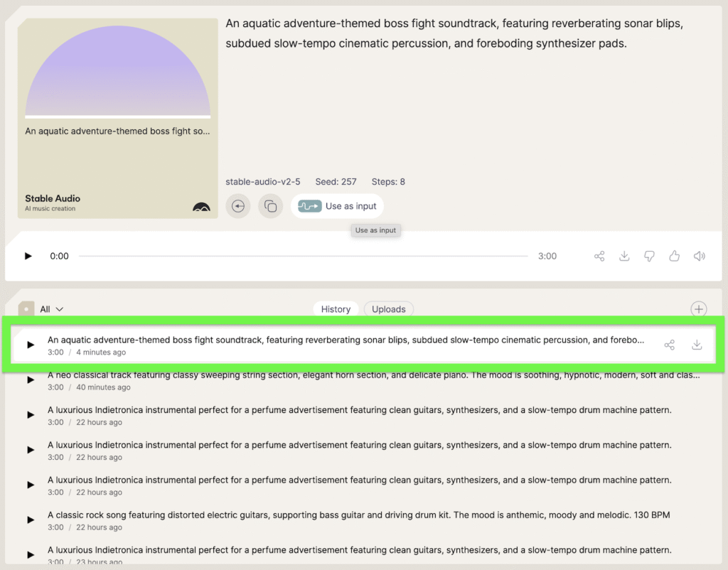The width and height of the screenshot is (728, 570).
Task: Switch to the Uploads tab
Action: point(389,309)
